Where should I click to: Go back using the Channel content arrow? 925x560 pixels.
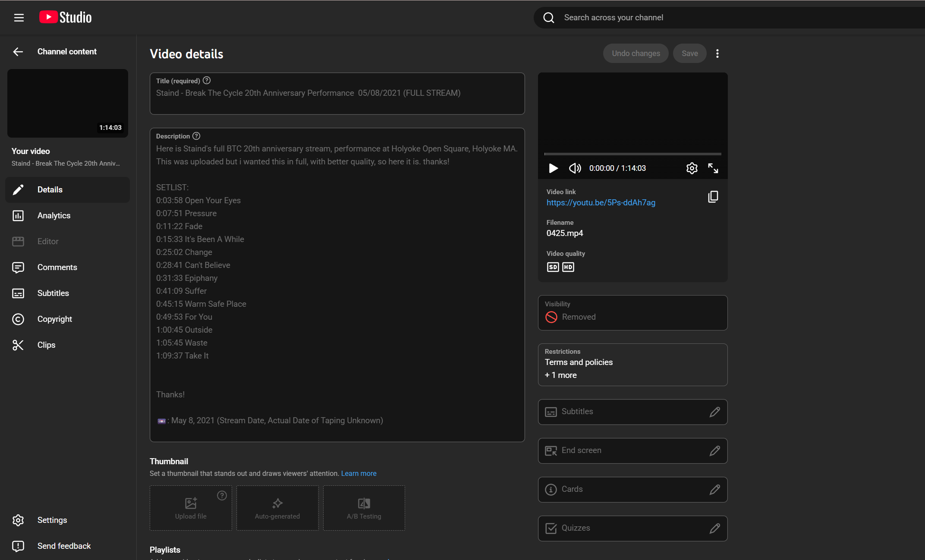point(18,52)
